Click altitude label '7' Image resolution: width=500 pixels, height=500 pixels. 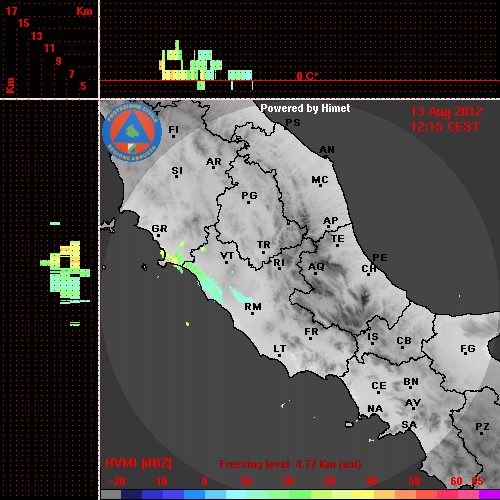pyautogui.click(x=71, y=74)
